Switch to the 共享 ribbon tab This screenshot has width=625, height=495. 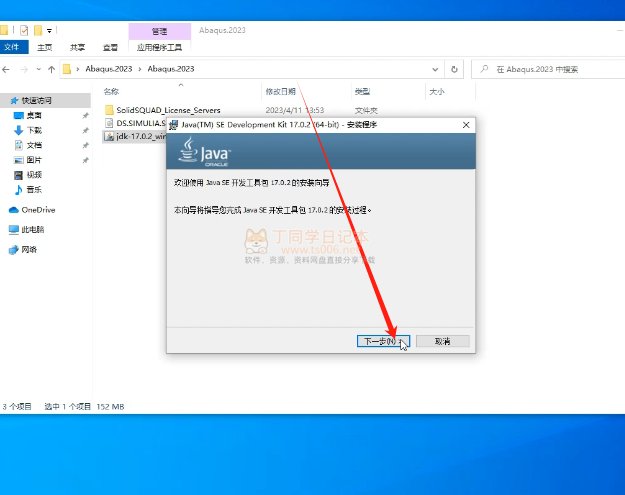pyautogui.click(x=77, y=47)
